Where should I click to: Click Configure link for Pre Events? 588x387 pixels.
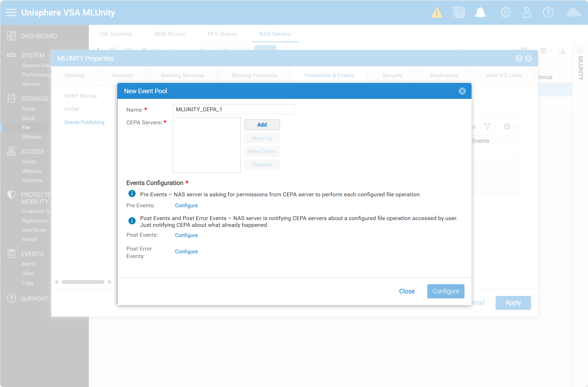click(186, 206)
